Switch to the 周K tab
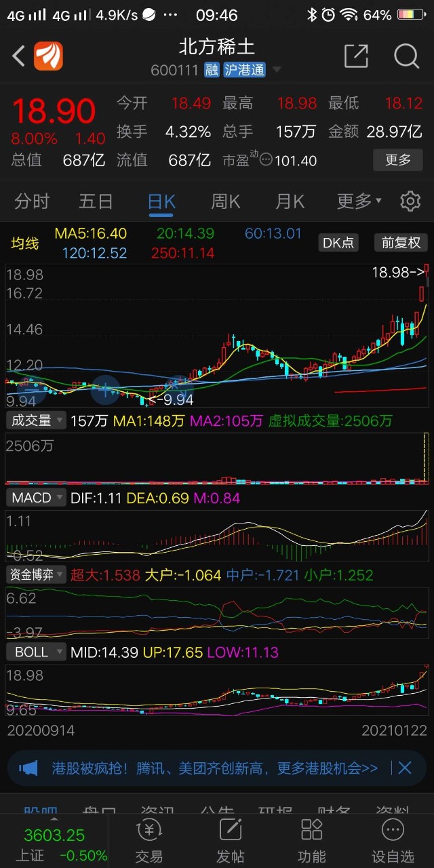 (225, 201)
